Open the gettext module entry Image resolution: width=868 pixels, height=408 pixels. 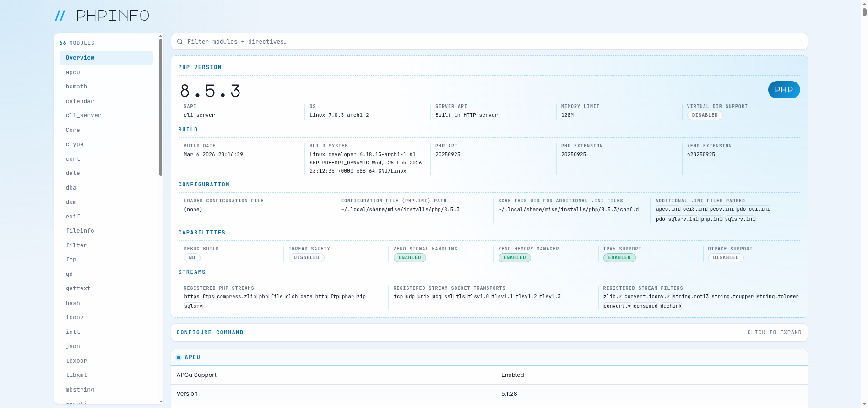106,288
